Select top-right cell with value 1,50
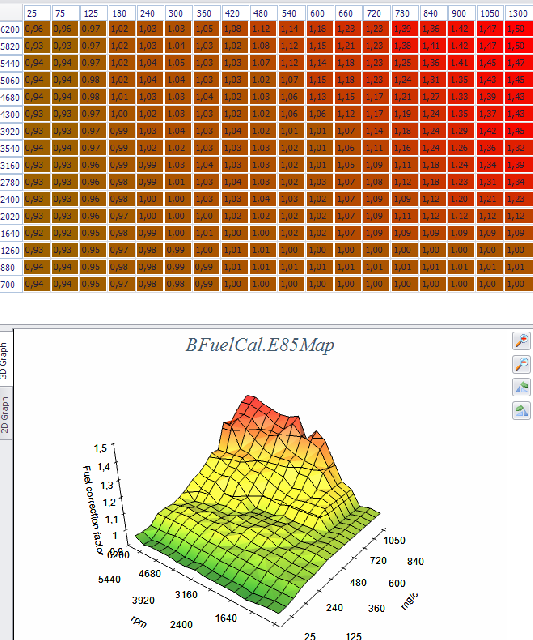The image size is (533, 640). coord(519,29)
